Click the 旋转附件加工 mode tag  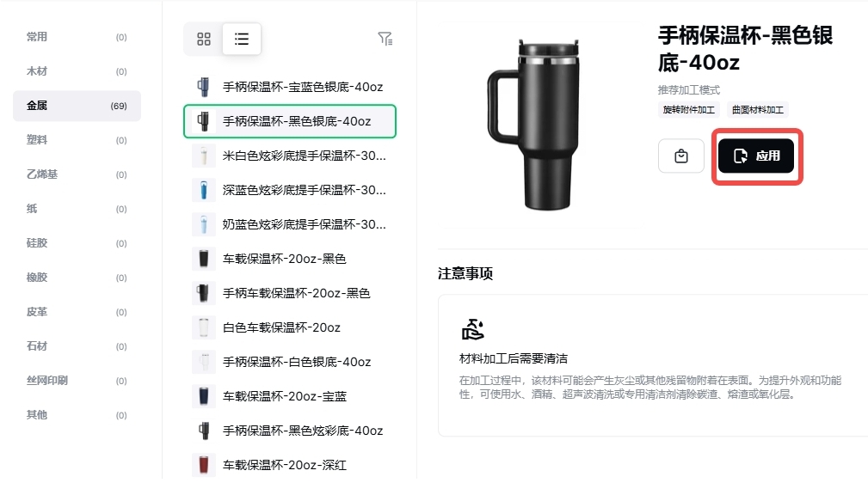(x=689, y=109)
